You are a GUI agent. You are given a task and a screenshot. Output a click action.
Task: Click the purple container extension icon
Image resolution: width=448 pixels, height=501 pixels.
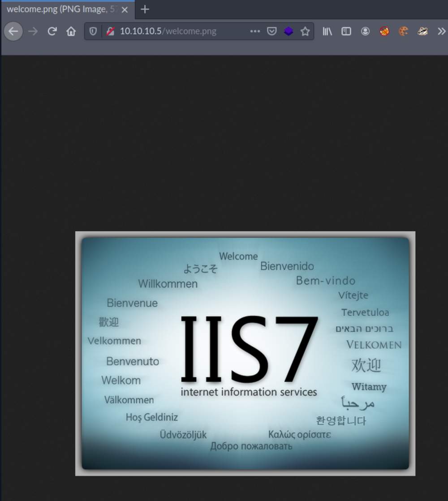coord(289,31)
